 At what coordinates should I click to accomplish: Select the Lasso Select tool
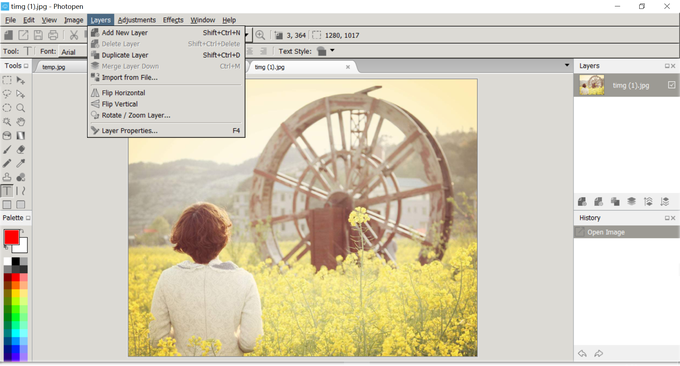click(7, 94)
